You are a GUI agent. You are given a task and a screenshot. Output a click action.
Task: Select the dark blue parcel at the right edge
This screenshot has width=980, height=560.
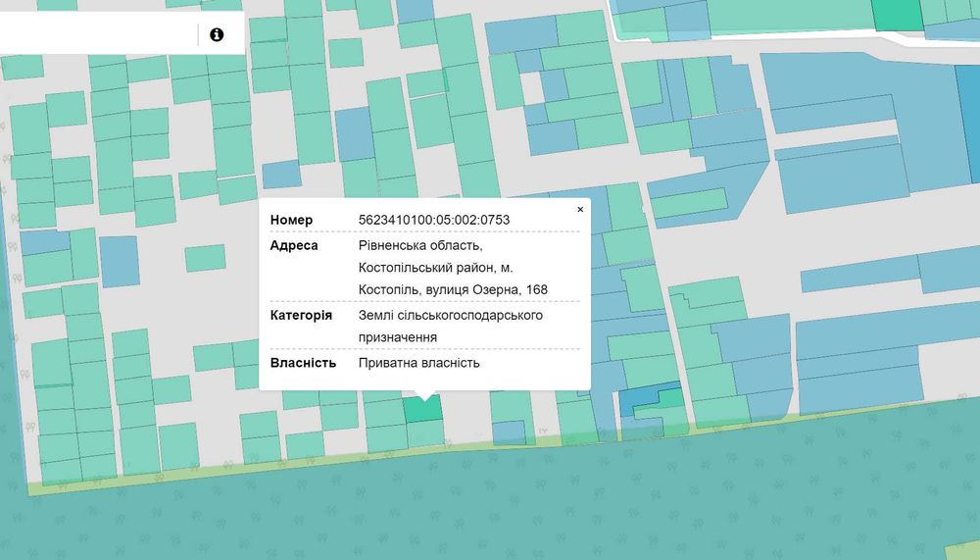coord(968,126)
